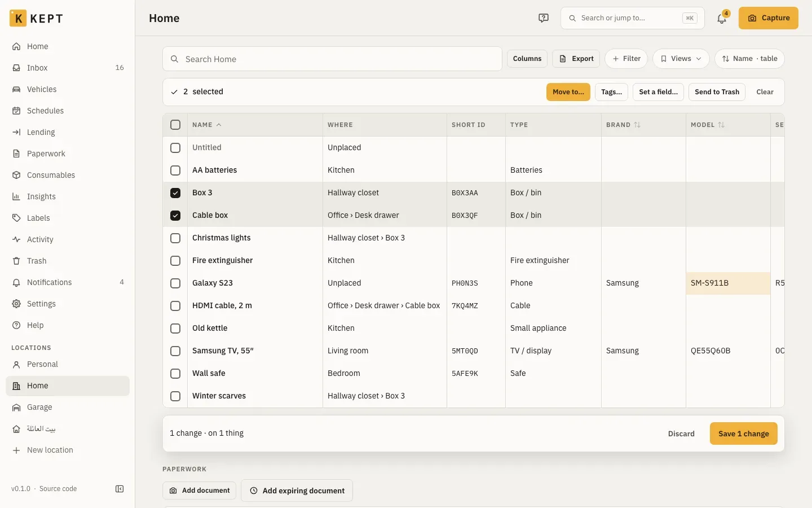
Task: Toggle the select-all checkbox in table header
Action: point(175,125)
